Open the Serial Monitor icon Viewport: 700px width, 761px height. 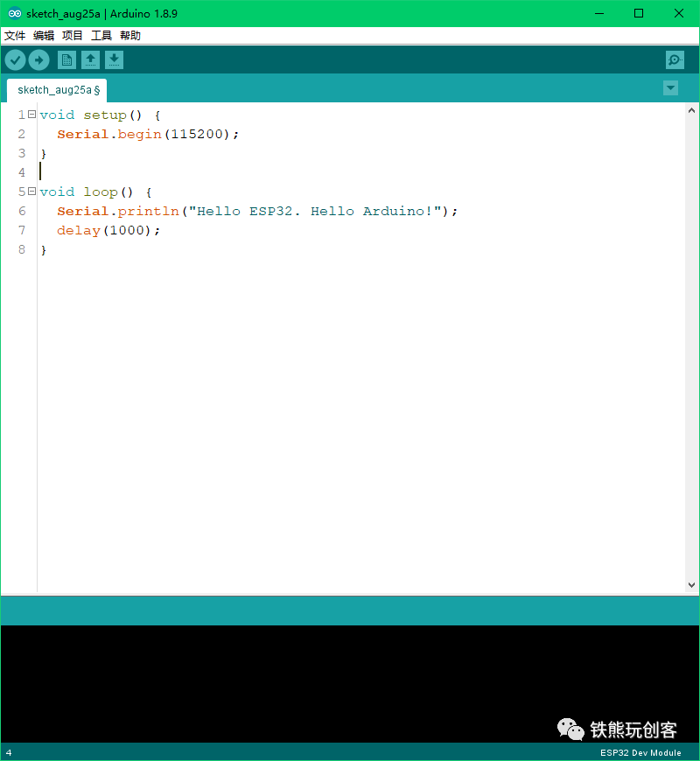click(675, 59)
